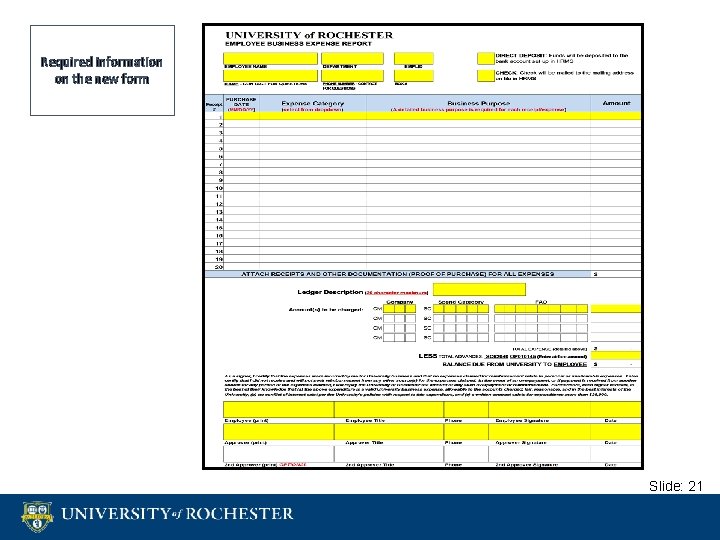
Task: Click the Amount column header
Action: coord(616,104)
